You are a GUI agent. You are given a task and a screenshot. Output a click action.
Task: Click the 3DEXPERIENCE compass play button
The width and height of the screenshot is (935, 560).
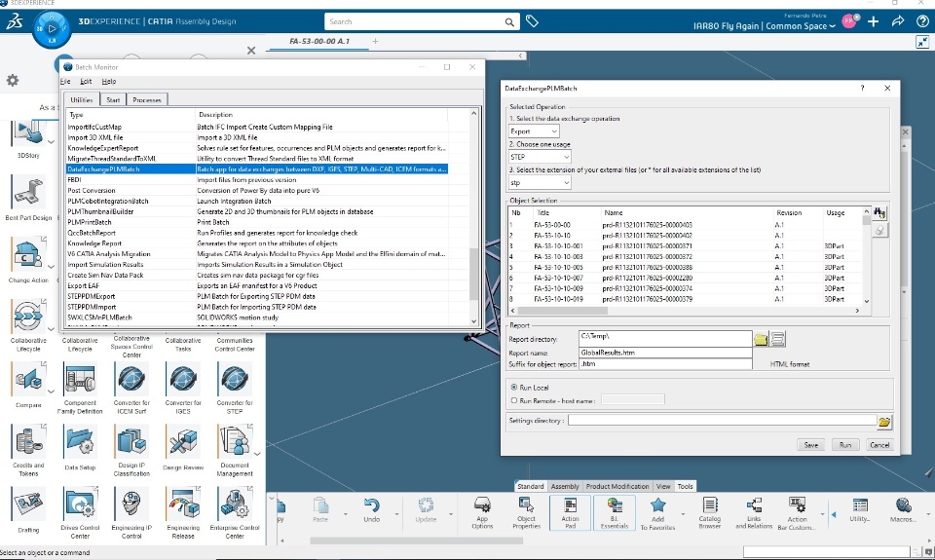pyautogui.click(x=52, y=27)
